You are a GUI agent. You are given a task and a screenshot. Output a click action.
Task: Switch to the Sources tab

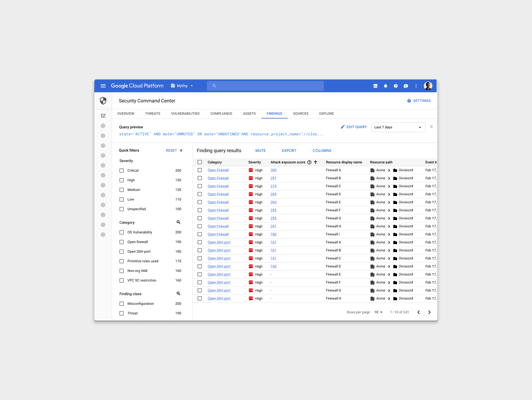(301, 114)
